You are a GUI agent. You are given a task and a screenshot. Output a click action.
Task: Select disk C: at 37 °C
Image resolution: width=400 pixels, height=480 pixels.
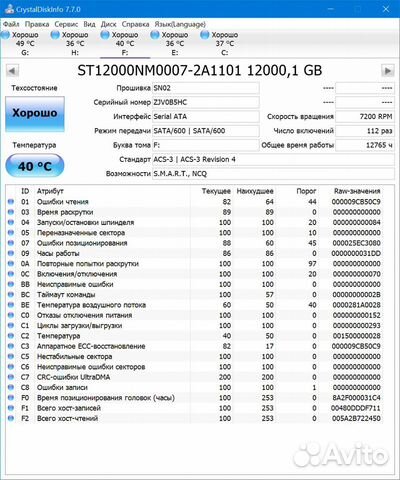[225, 43]
